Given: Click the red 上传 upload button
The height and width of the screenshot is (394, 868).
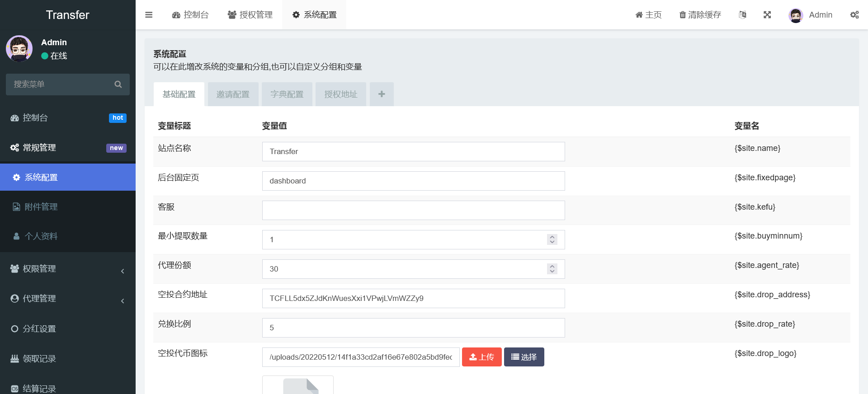Looking at the screenshot, I should (481, 357).
